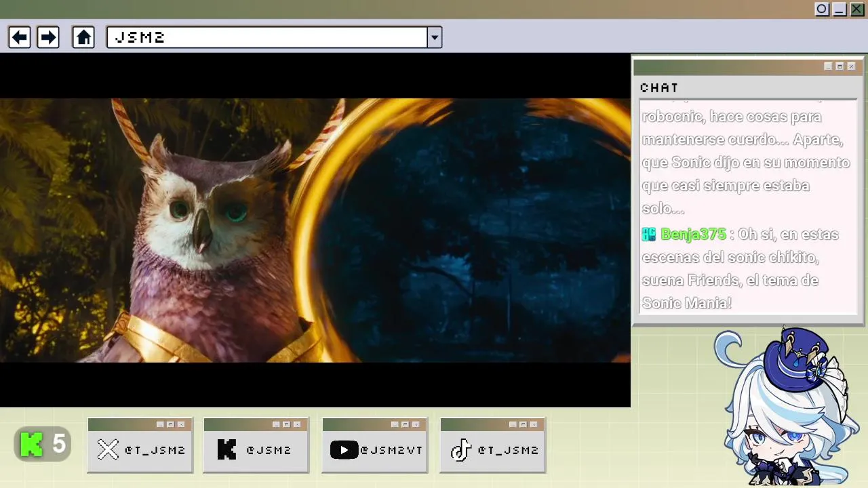Click chat text "mantenerse cuerdo... Aparte,"
Viewport: 868px width, 488px height.
coord(743,140)
